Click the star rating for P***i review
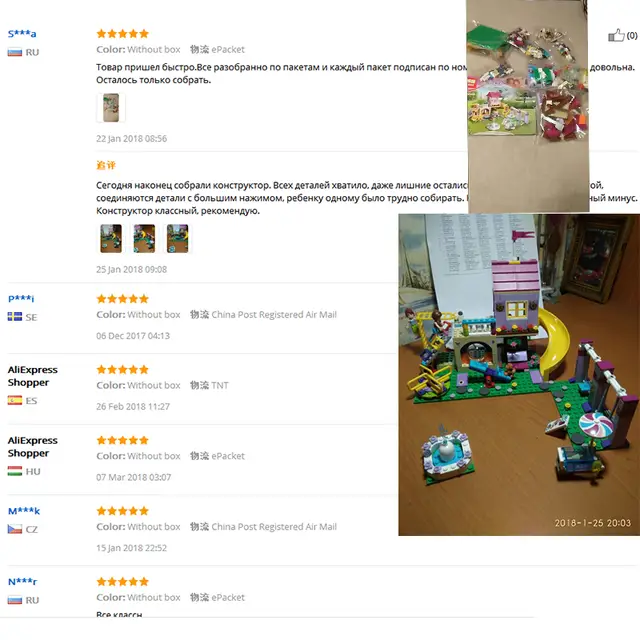Viewport: 640px width, 640px height. pyautogui.click(x=122, y=299)
